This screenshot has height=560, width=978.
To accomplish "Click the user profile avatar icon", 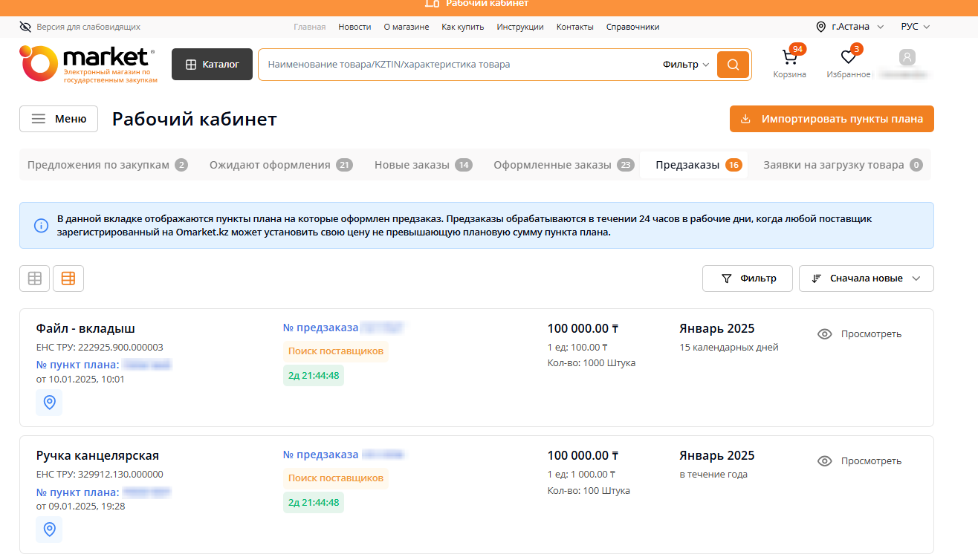I will [x=907, y=57].
